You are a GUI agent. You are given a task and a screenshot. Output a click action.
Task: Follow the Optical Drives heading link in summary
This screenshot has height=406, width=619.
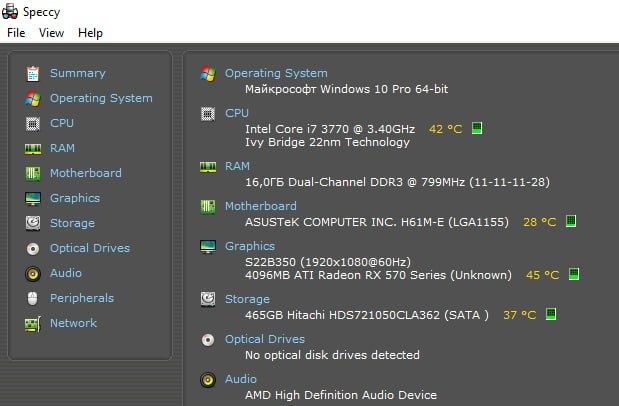click(x=265, y=339)
